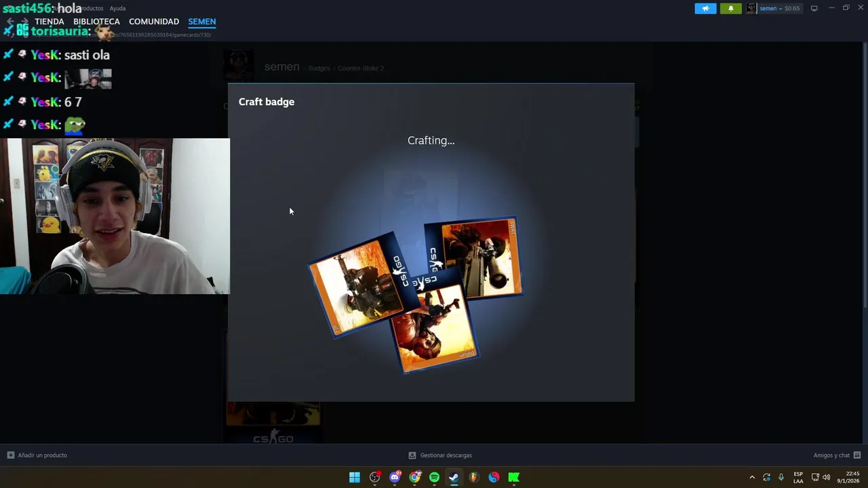Click the Steam taskbar icon
The image size is (868, 488).
(454, 477)
